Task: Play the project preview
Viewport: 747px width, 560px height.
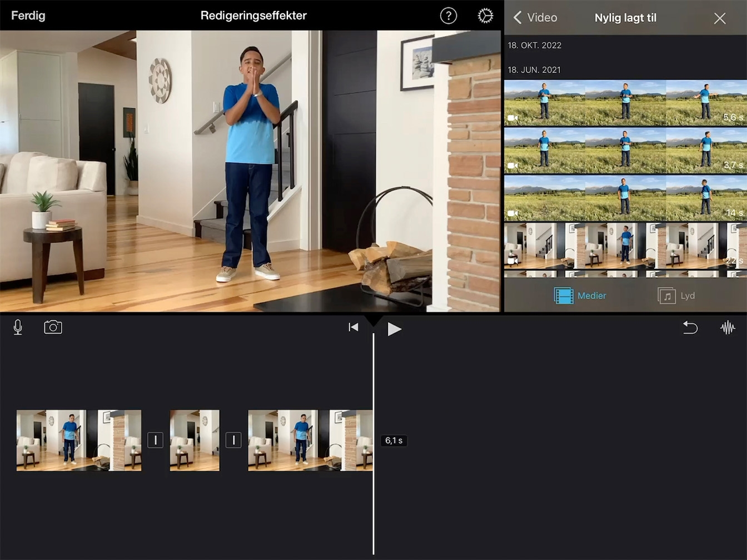Action: tap(394, 329)
